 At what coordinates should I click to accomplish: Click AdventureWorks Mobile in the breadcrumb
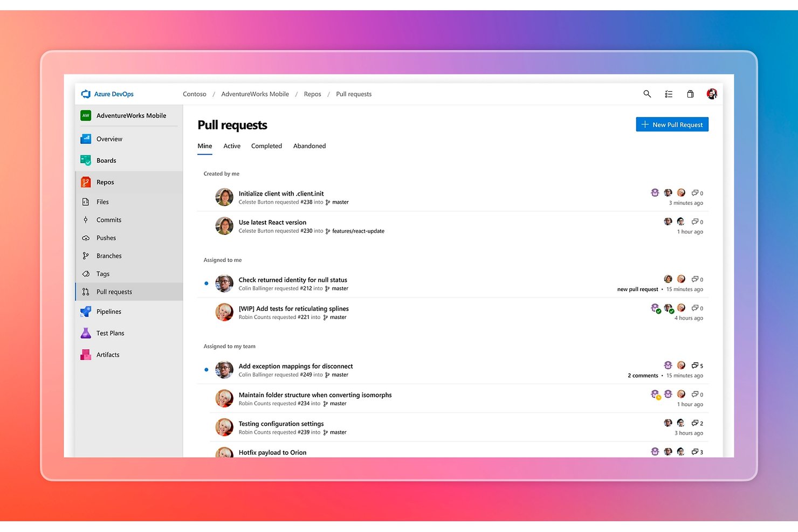(255, 94)
